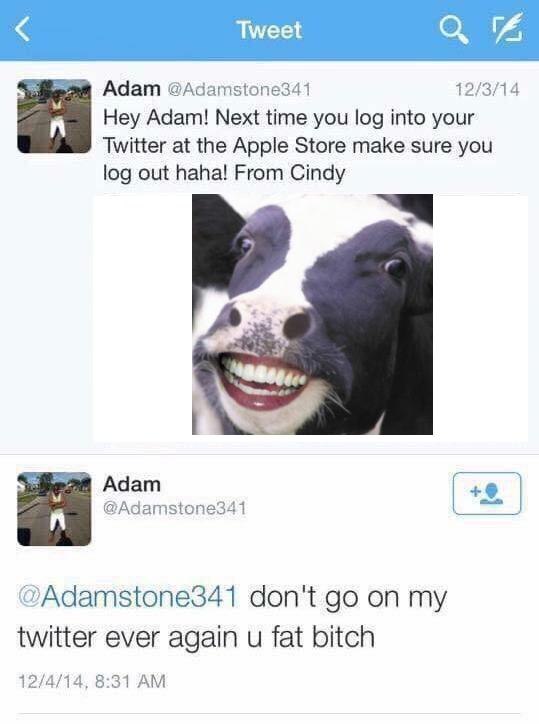539x724 pixels.
Task: Follow Adam using the add-person button
Action: click(x=487, y=493)
